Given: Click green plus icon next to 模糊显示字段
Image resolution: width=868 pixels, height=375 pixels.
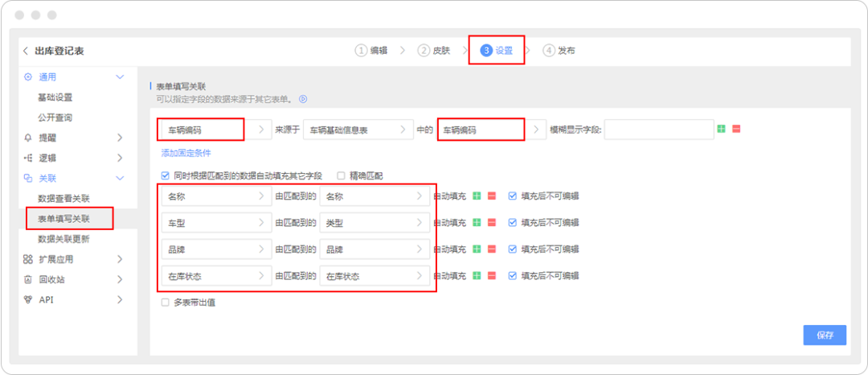Looking at the screenshot, I should pyautogui.click(x=722, y=130).
